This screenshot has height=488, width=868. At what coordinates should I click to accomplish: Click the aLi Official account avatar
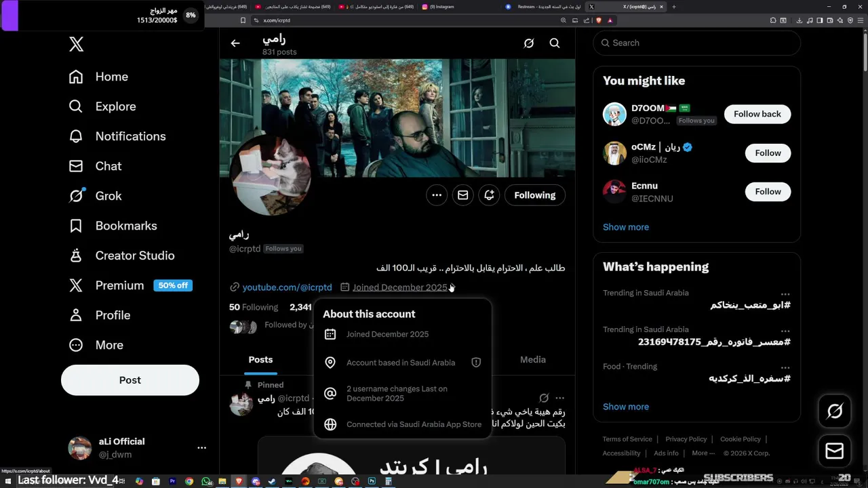tap(80, 448)
